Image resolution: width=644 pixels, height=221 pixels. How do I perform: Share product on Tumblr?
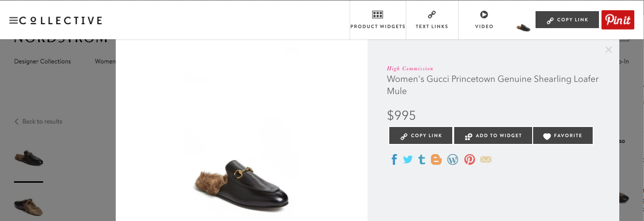tap(422, 159)
